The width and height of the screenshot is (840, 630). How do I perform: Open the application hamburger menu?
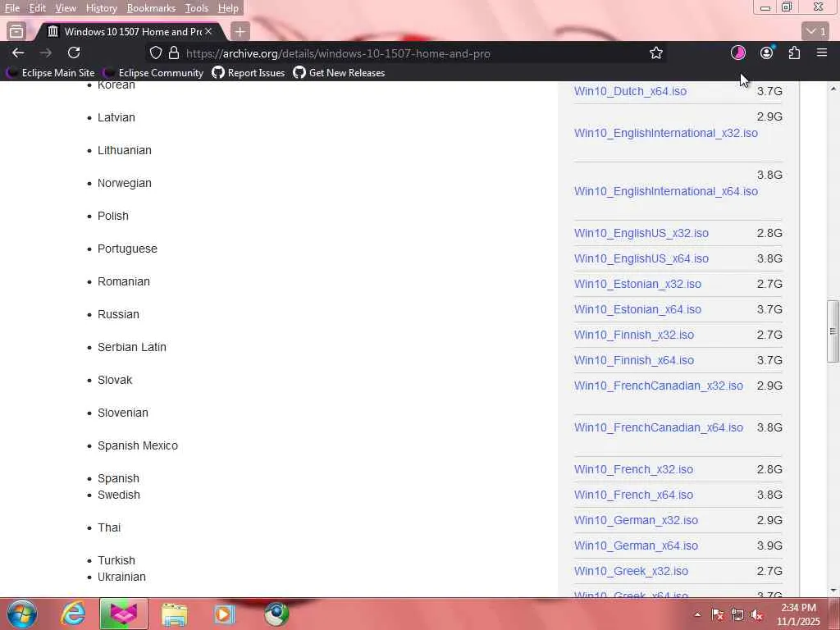pyautogui.click(x=822, y=52)
